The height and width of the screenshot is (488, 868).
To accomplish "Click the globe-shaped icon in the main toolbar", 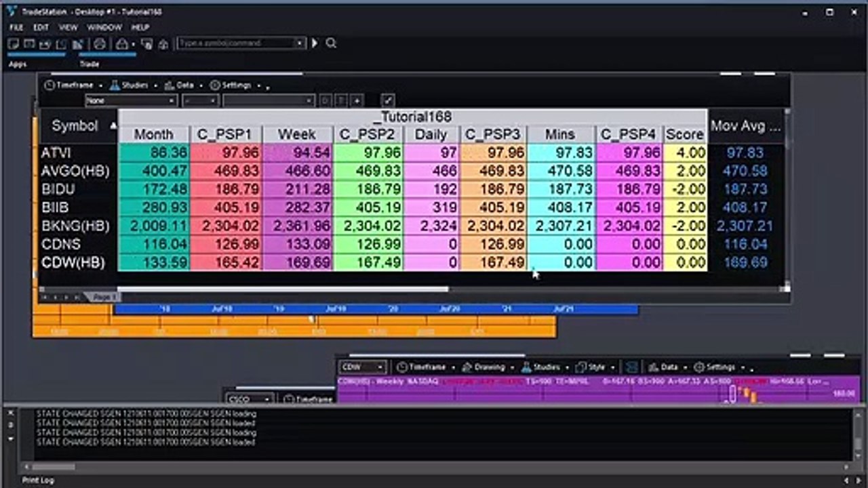I will click(100, 44).
